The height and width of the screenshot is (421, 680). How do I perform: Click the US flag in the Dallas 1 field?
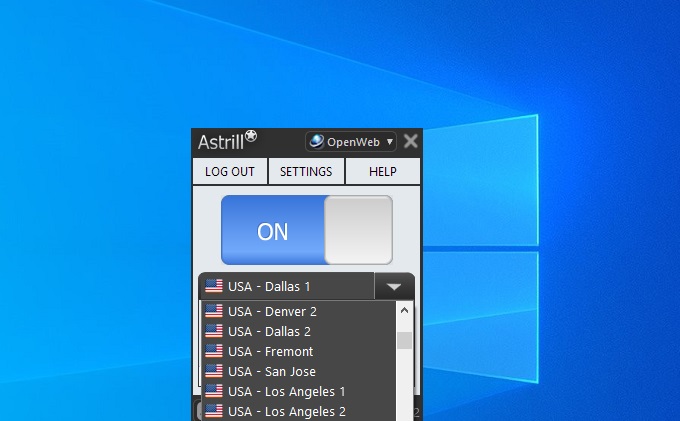(214, 286)
